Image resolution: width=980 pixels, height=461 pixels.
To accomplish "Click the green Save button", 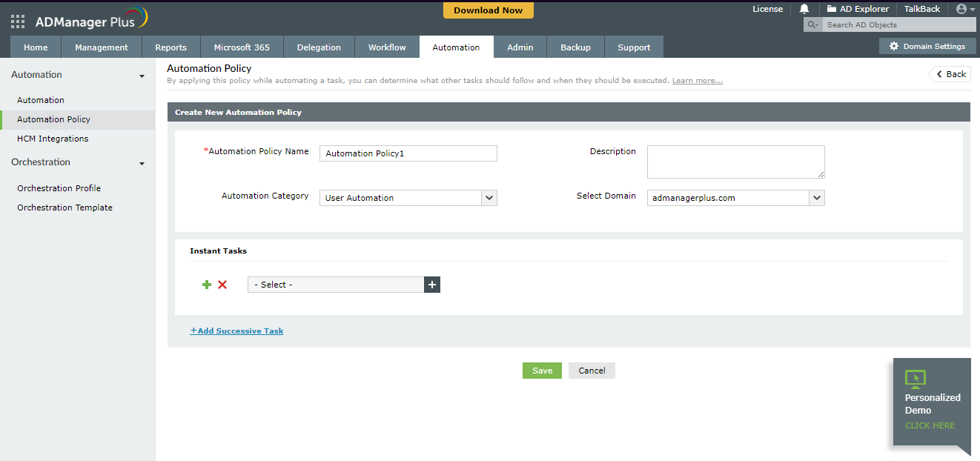I will 542,371.
